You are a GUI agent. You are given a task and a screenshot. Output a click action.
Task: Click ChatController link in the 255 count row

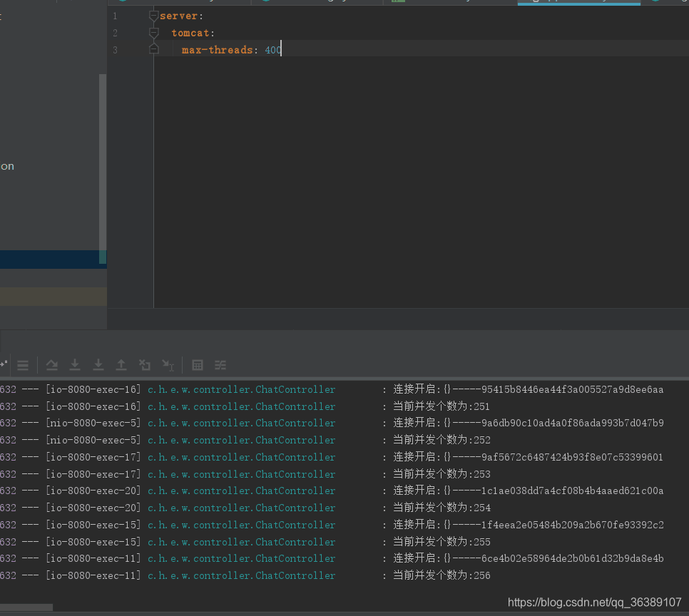click(242, 542)
